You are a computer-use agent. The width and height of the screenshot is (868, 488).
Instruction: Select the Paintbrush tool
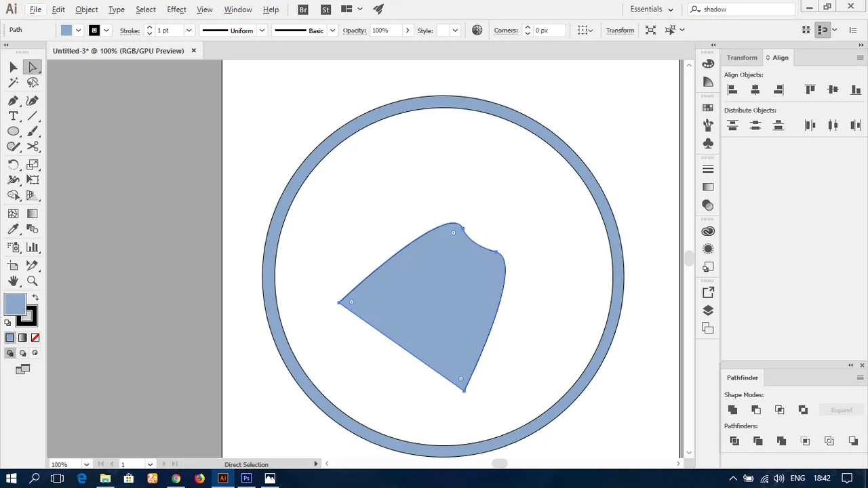tap(33, 131)
